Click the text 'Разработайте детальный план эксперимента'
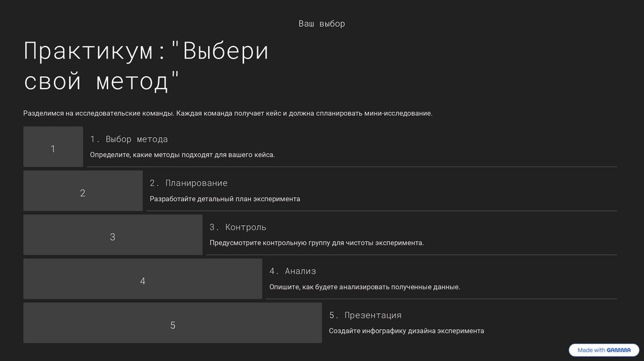644x361 pixels. click(225, 199)
